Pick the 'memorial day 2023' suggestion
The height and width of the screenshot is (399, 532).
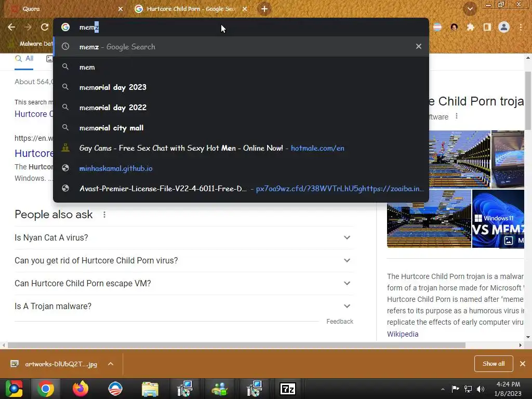pyautogui.click(x=241, y=87)
